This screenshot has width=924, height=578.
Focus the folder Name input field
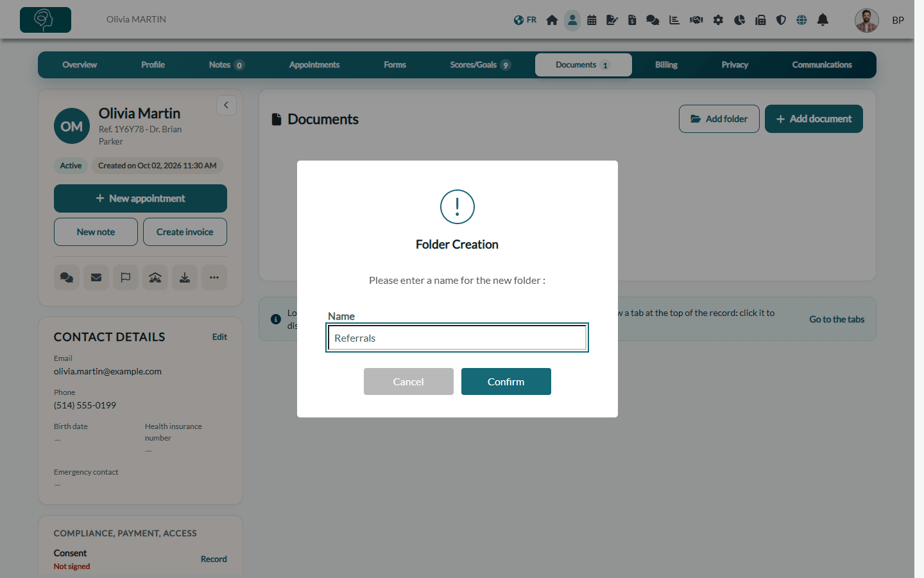pos(458,338)
